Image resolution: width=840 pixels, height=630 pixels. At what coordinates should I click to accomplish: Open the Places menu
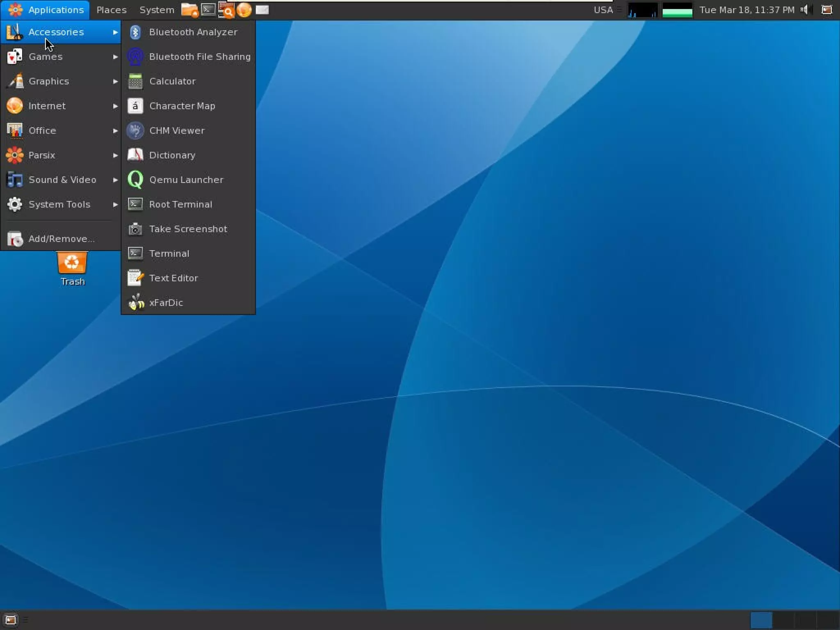coord(111,10)
